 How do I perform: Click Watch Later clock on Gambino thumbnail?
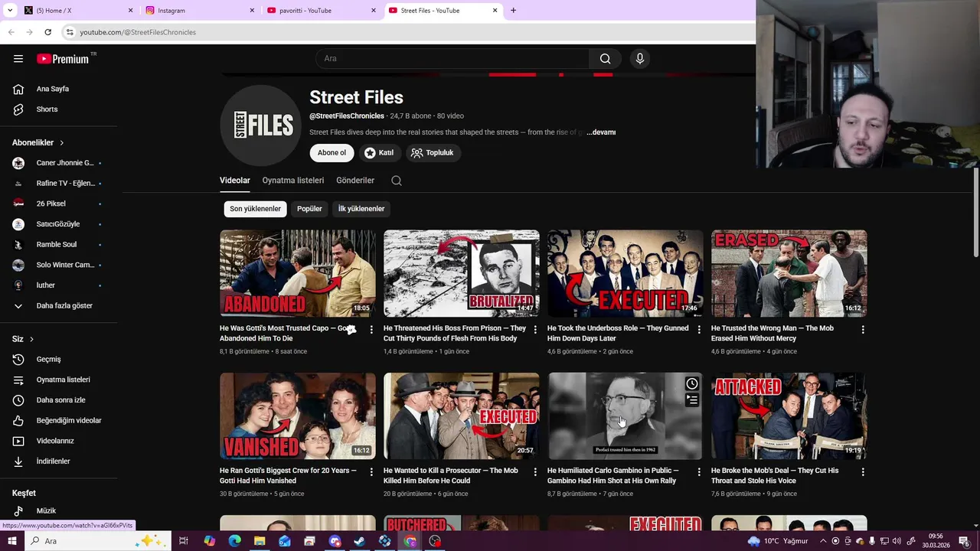point(692,383)
